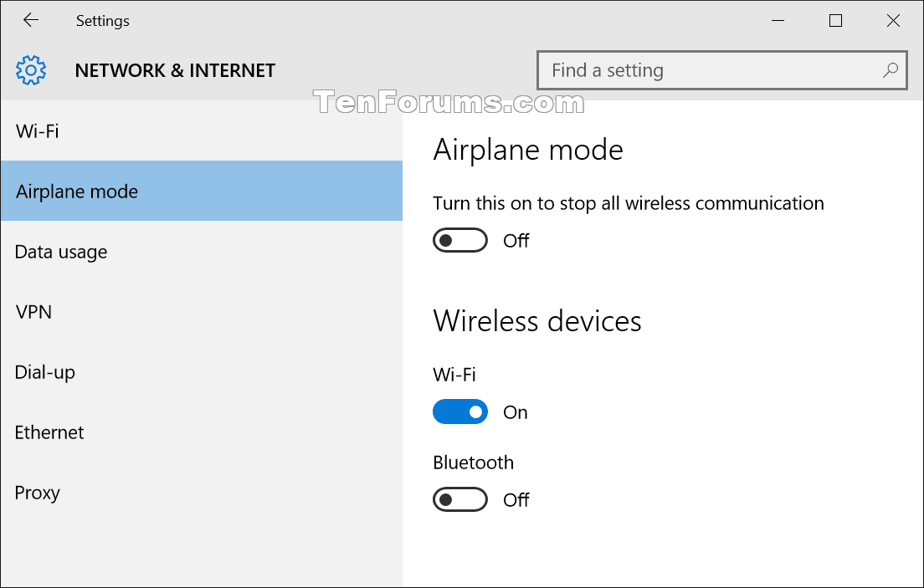Close the Settings window
The image size is (924, 588).
coord(893,21)
